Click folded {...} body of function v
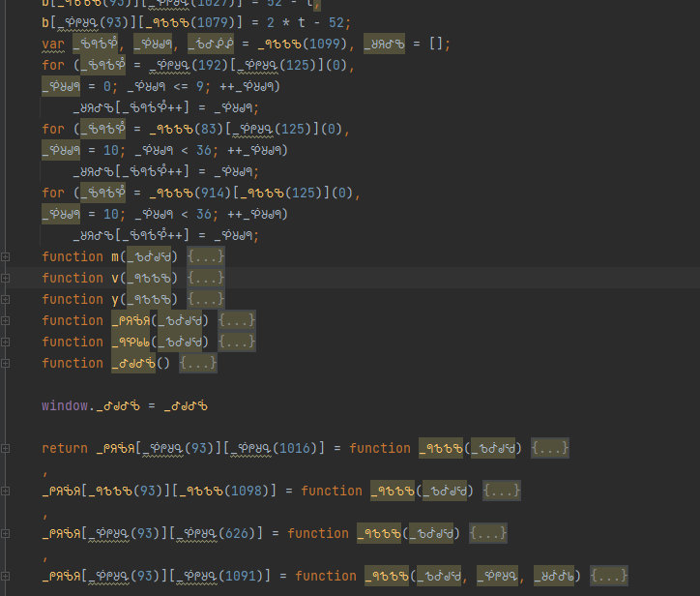Screen dimensions: 700x596 pyautogui.click(x=206, y=278)
